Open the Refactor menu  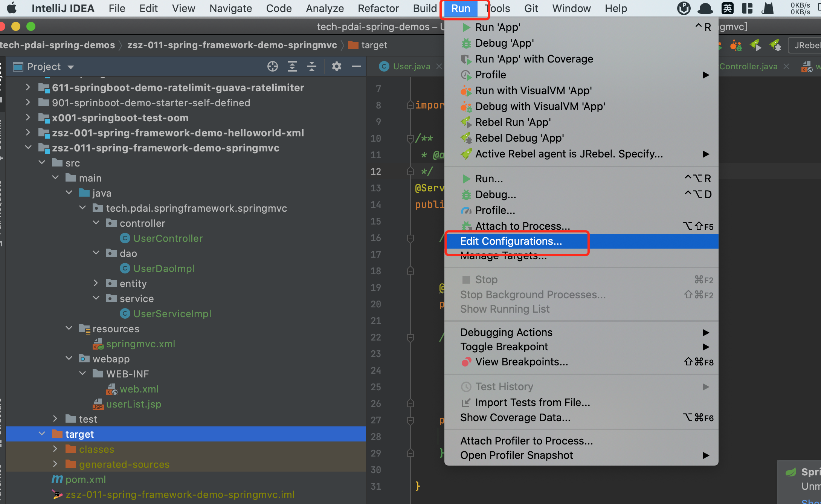click(x=378, y=8)
